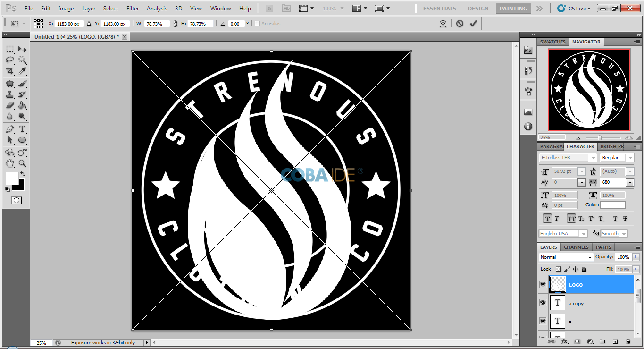Switch between free transform and warp modes
Image resolution: width=644 pixels, height=349 pixels.
pos(443,23)
